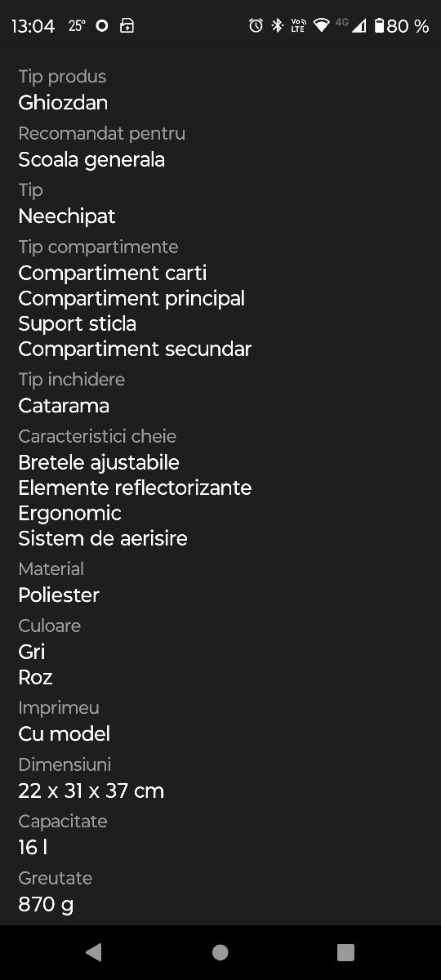Tap the Bluetooth status bar icon
The height and width of the screenshot is (980, 441).
click(277, 25)
